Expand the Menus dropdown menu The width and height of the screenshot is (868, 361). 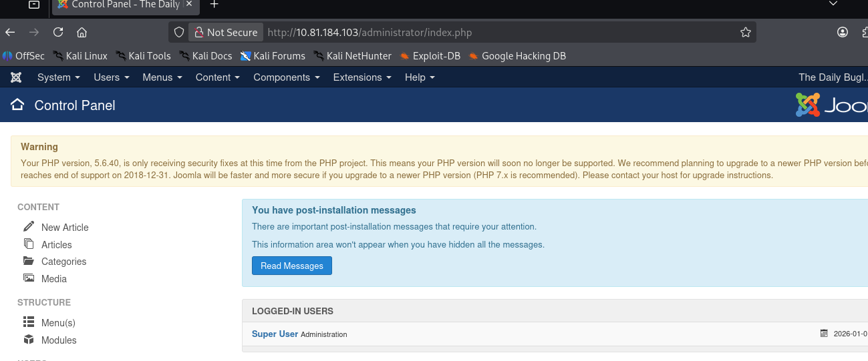tap(162, 77)
